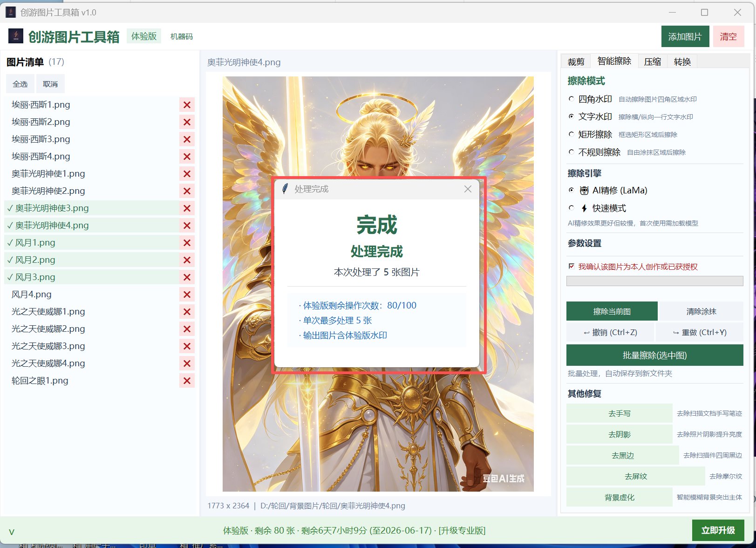Click the feather icon in the dialog title
This screenshot has height=548, width=756.
[285, 189]
